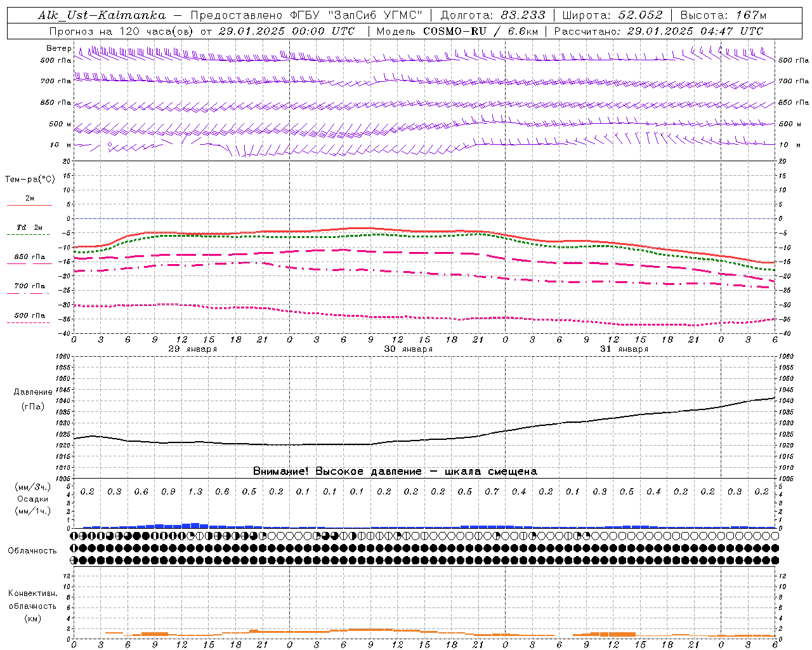Click the '(км)' unit under convective cloudiness
The height and width of the screenshot is (650, 812).
[33, 618]
